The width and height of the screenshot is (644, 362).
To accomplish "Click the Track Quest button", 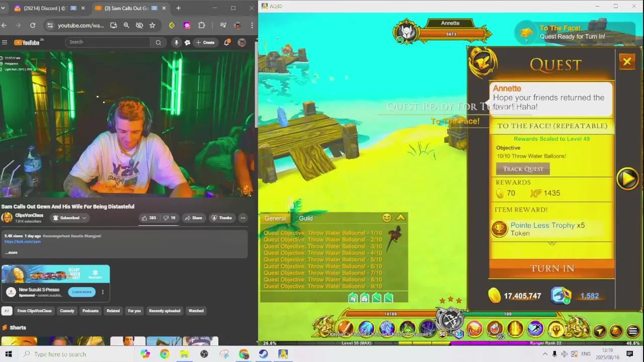I will click(x=523, y=169).
